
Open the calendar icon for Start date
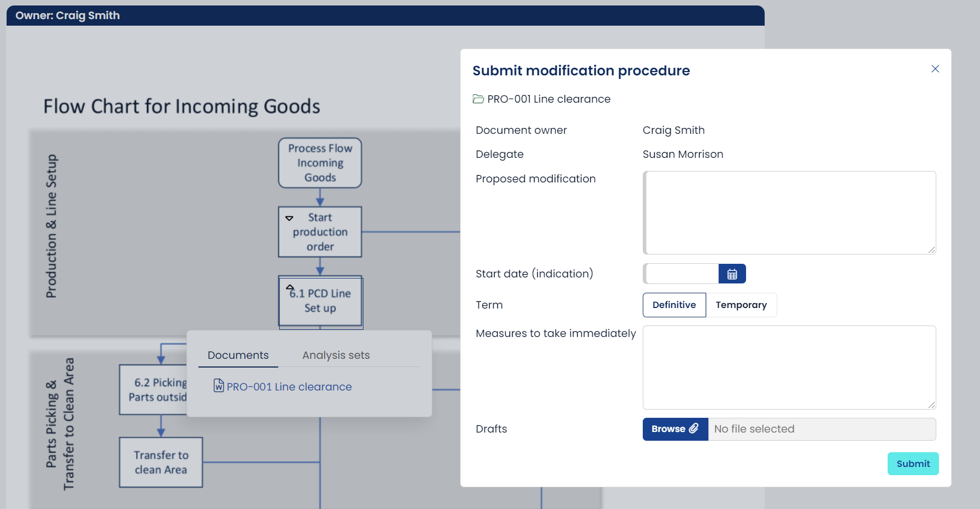(732, 274)
